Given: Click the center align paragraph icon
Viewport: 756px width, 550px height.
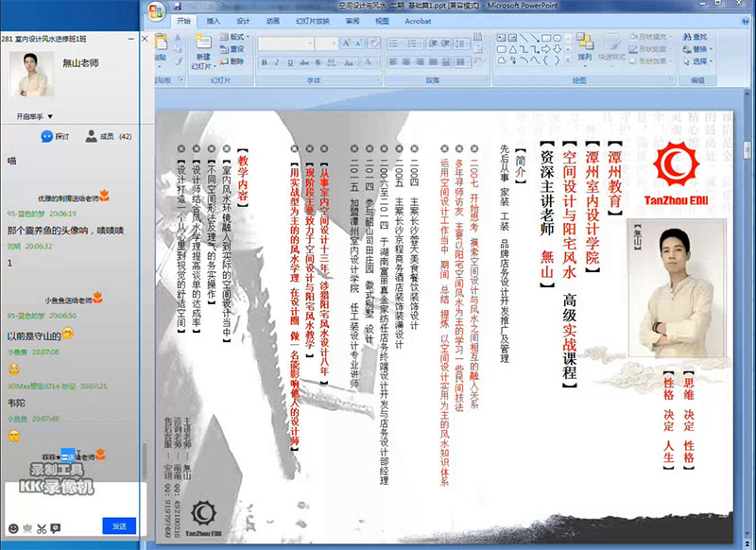Looking at the screenshot, I should pyautogui.click(x=406, y=61).
